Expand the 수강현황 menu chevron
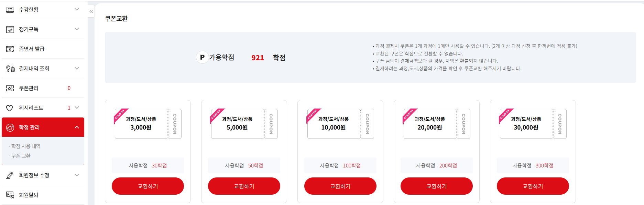The image size is (644, 205). click(x=77, y=9)
